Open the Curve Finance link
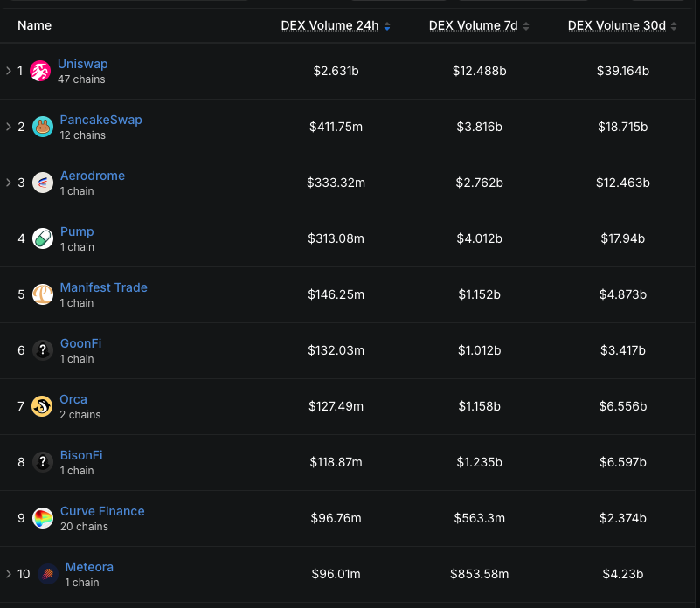 click(x=102, y=511)
